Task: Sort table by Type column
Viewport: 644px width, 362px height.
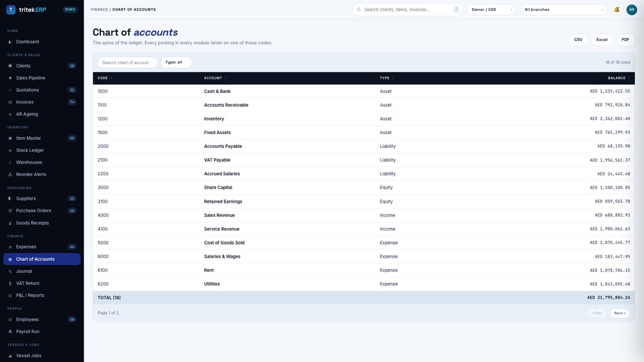Action: pyautogui.click(x=387, y=78)
